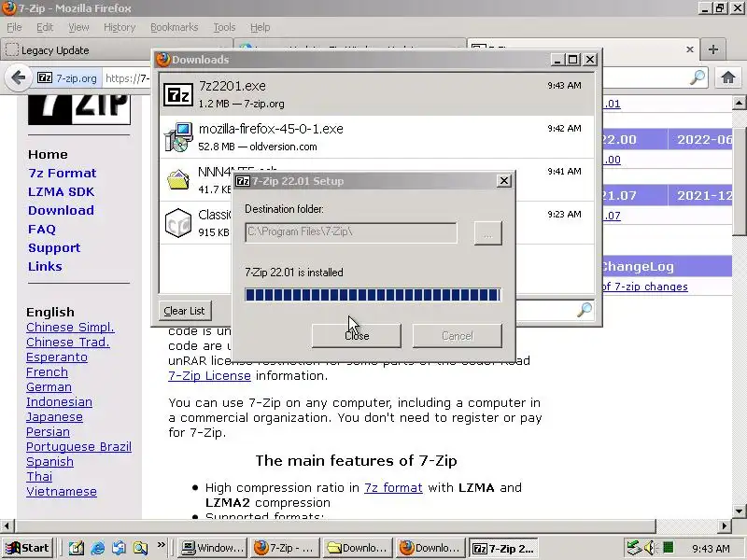Click the mozilla-firefox-45-0-1.exe file name
The width and height of the screenshot is (747, 560).
pyautogui.click(x=271, y=129)
